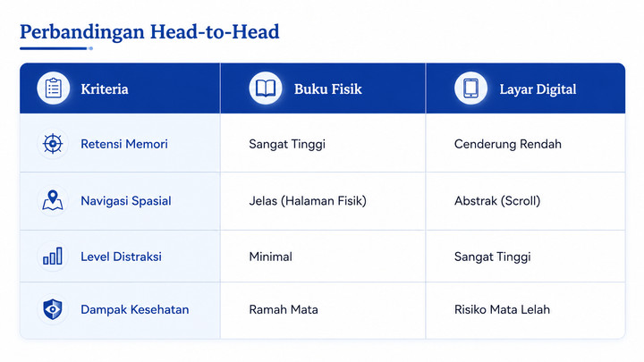
Task: Click the open book icon in header
Action: 266,88
